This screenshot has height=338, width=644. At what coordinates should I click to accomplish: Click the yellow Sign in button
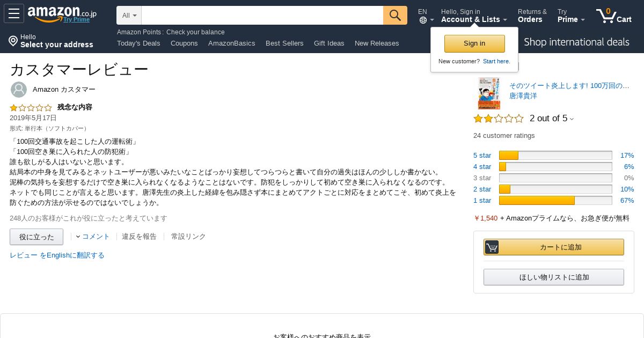tap(474, 43)
